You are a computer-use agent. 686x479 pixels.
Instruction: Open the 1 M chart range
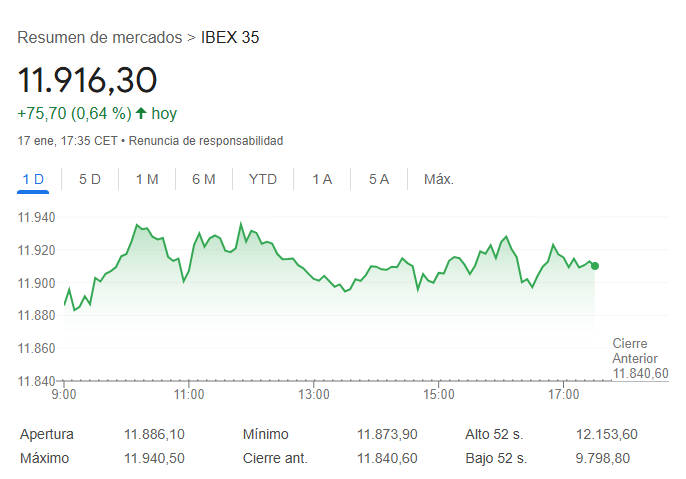click(x=147, y=179)
